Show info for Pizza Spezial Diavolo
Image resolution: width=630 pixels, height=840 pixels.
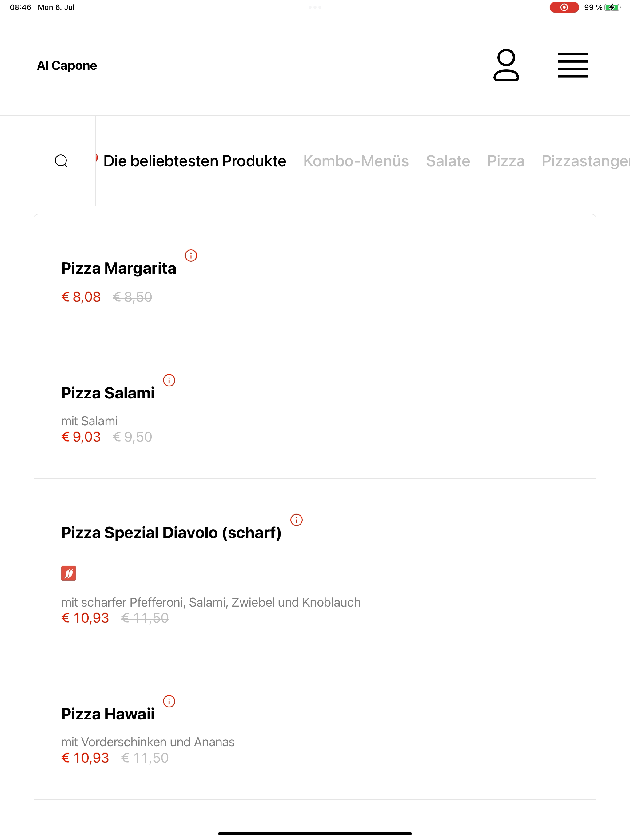pos(296,520)
